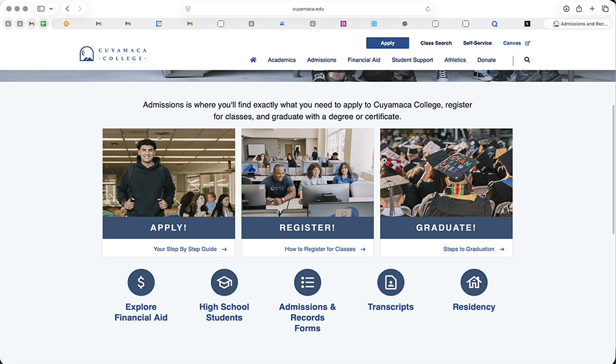This screenshot has width=616, height=364.
Task: Switch to the pinned green spreadsheet tab
Action: pos(43,24)
